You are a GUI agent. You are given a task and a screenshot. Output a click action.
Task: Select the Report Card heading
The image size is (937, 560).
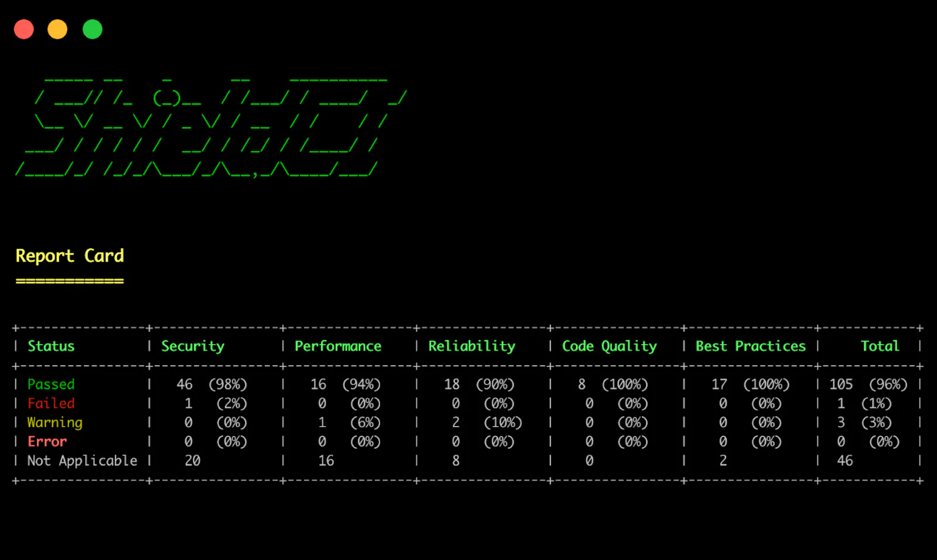[x=70, y=256]
